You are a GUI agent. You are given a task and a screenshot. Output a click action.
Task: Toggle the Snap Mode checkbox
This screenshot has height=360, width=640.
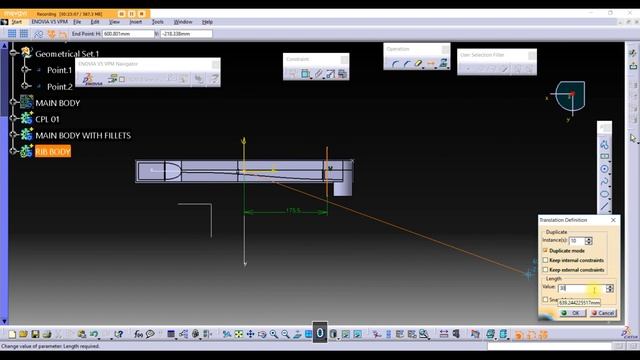[545, 300]
